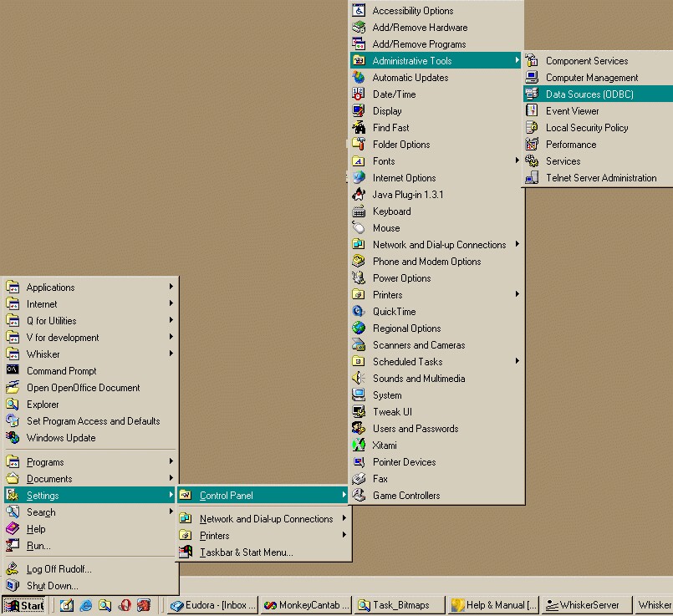
Task: Click the Display monitor icon
Action: (359, 110)
